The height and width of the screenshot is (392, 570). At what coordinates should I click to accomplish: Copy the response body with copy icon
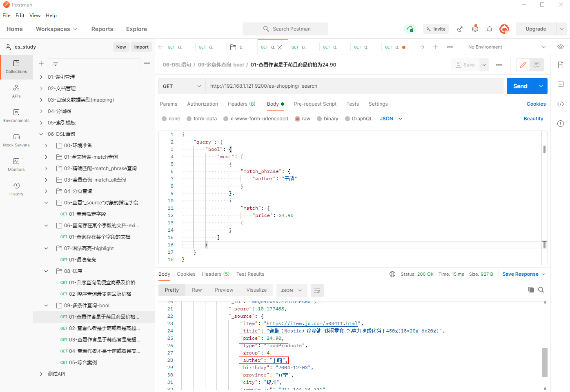click(531, 290)
